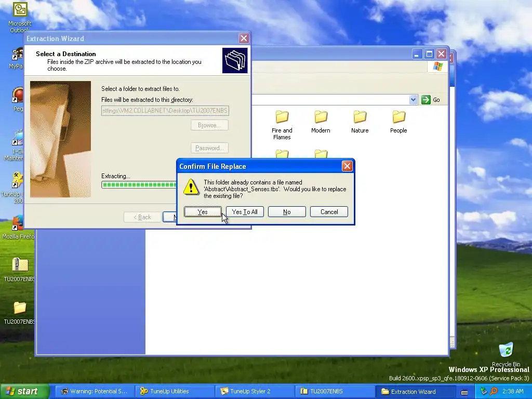This screenshot has height=399, width=532.
Task: Switch to TuneUp Utilities taskbar item
Action: point(175,391)
